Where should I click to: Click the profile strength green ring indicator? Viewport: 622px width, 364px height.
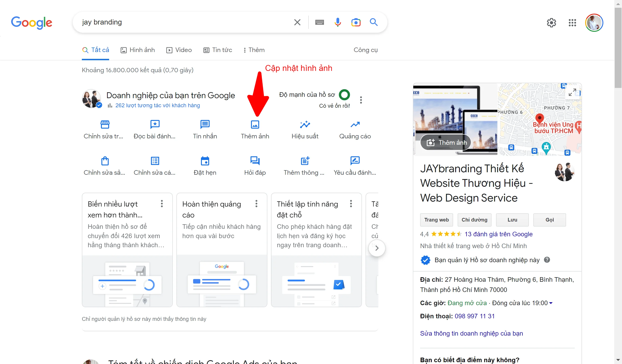(344, 95)
